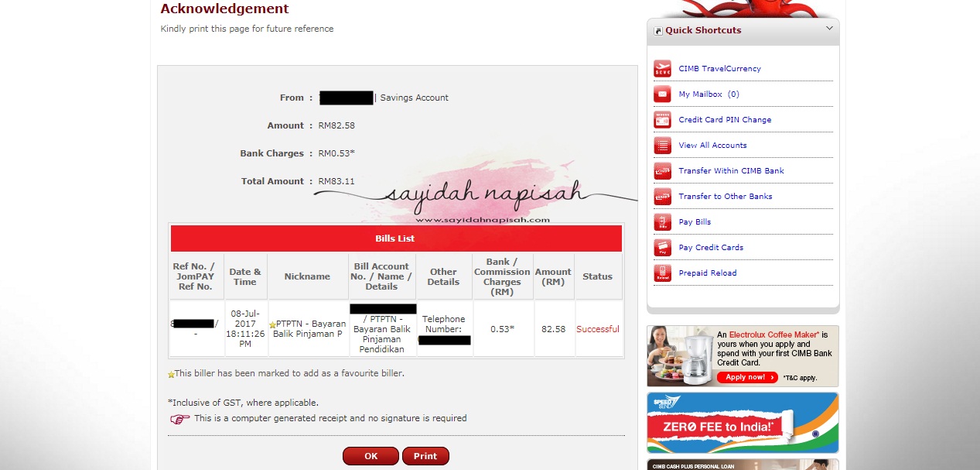Click the Telephone Number cell text
This screenshot has height=470, width=980.
click(444, 324)
